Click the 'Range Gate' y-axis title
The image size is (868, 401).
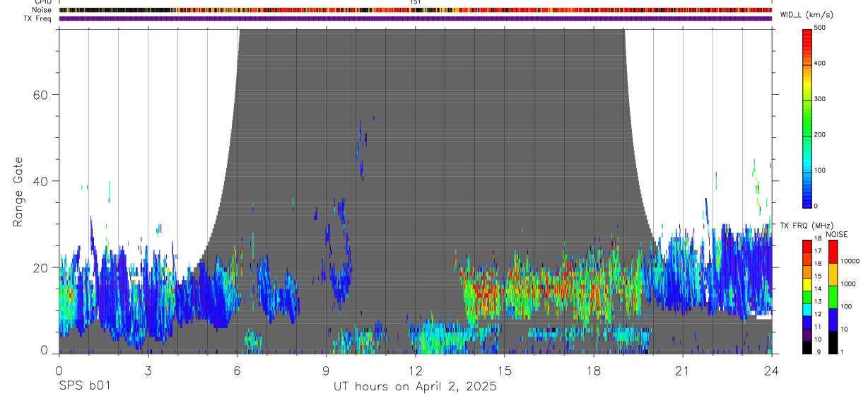[18, 192]
